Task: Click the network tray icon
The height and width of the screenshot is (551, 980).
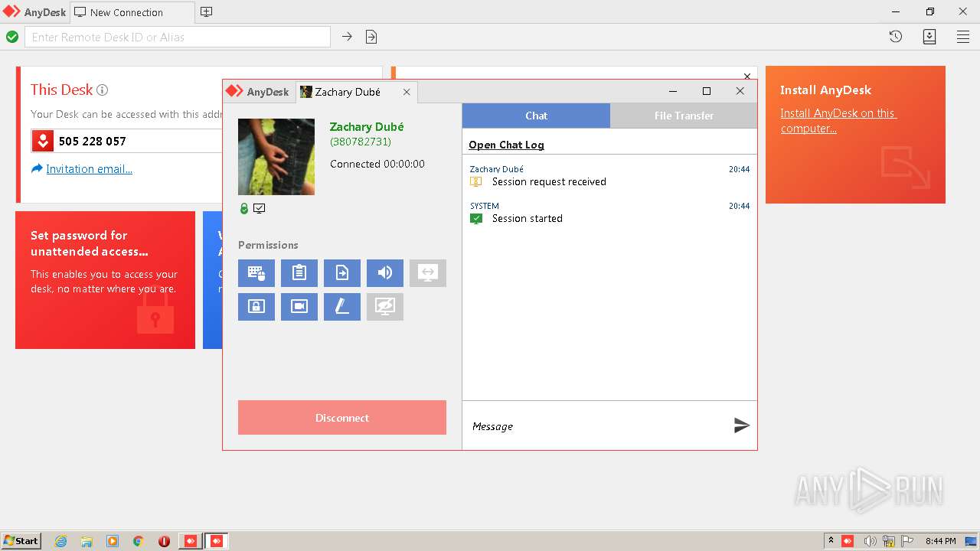Action: pos(889,541)
